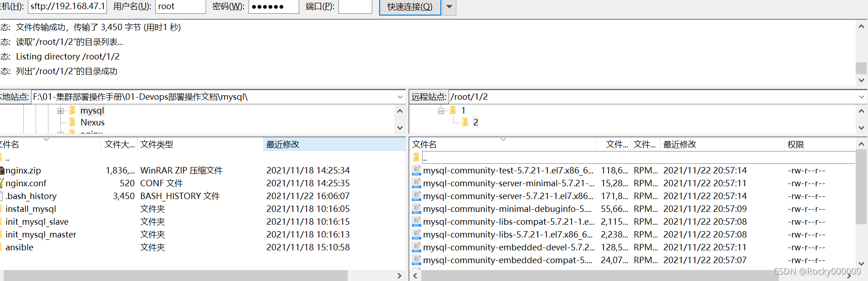Click RPM icon of mysql-community-server-minimal file
Screen dimensions: 868x281
coord(416,183)
